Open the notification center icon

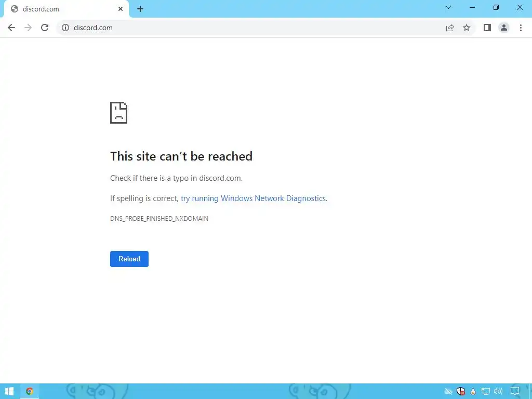[x=515, y=392]
